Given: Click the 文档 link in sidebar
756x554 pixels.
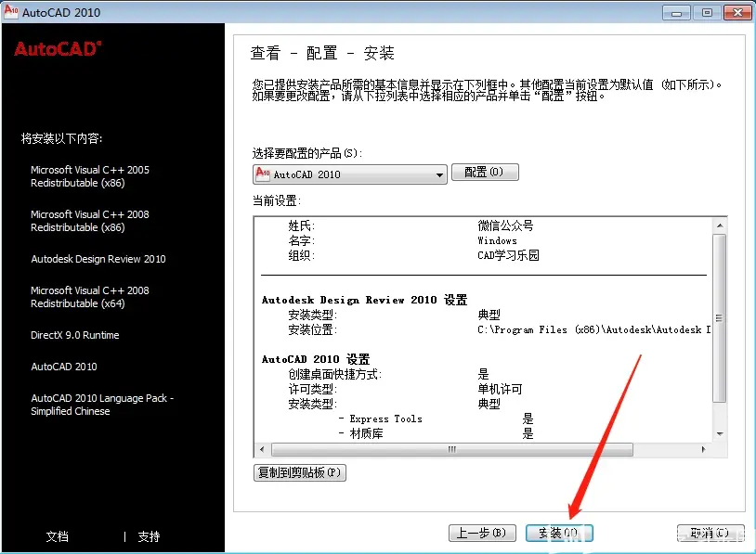Looking at the screenshot, I should click(x=57, y=536).
